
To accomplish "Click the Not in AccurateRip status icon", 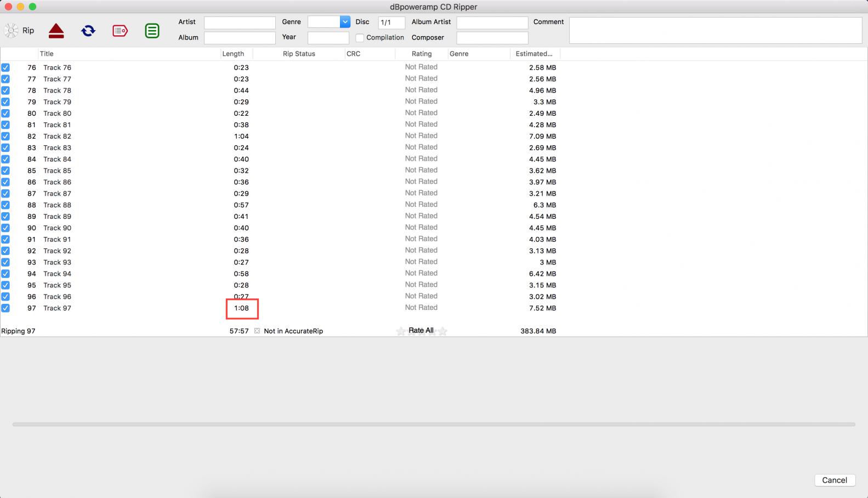I will point(257,331).
